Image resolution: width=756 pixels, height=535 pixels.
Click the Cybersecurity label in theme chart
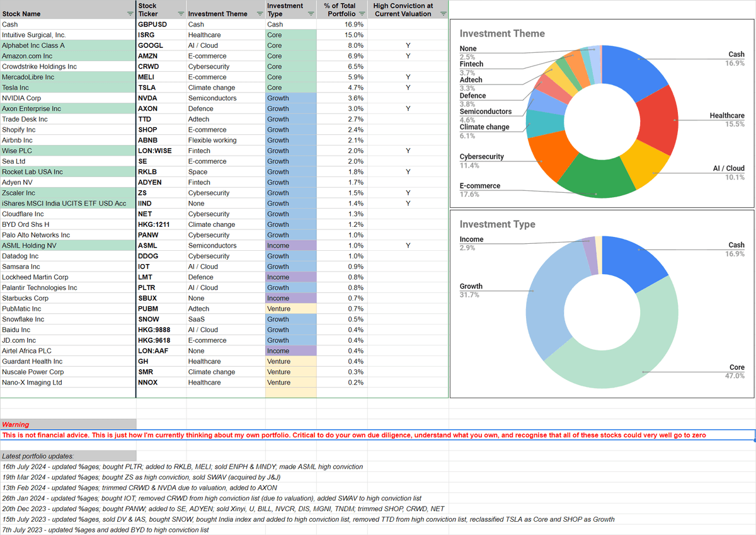[482, 157]
